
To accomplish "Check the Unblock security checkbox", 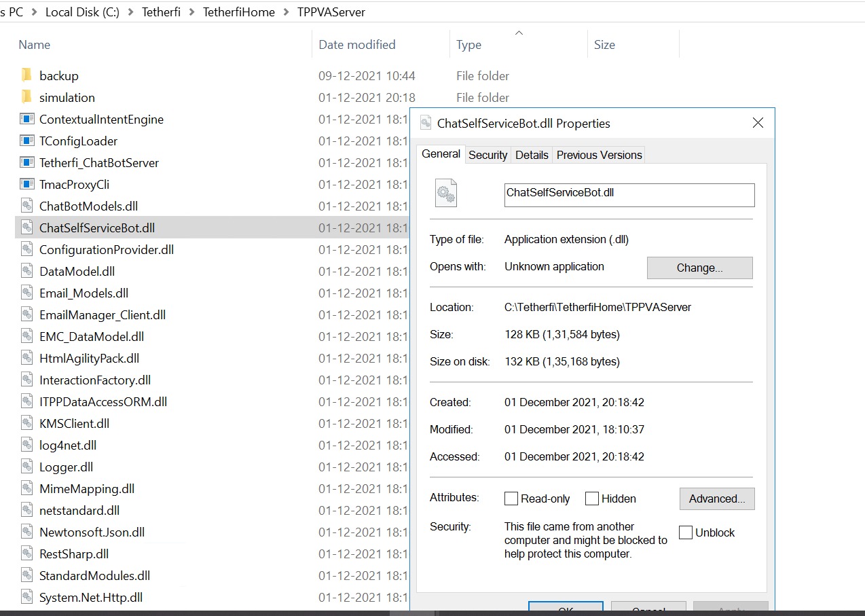I will point(685,532).
